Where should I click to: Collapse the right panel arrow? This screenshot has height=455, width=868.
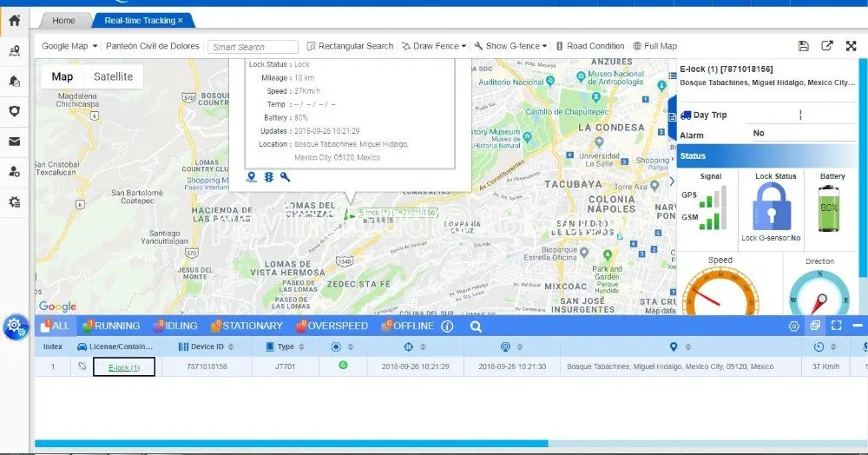click(x=672, y=181)
